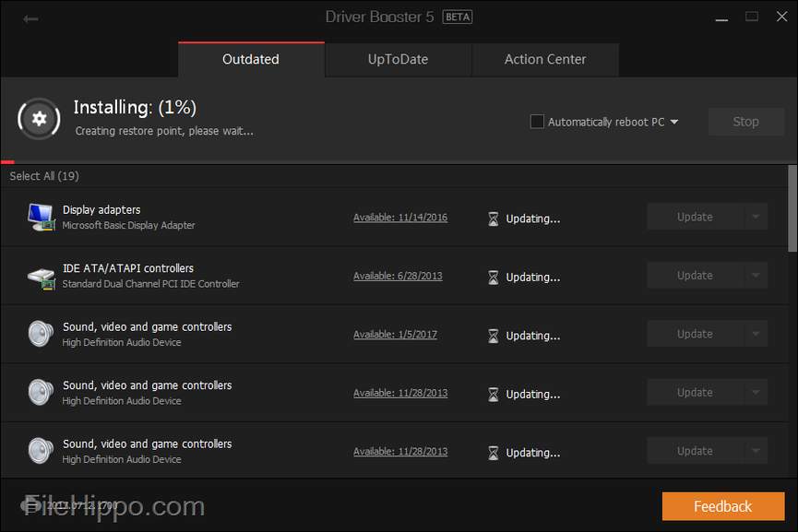Maximize the Driver Booster window

(752, 17)
